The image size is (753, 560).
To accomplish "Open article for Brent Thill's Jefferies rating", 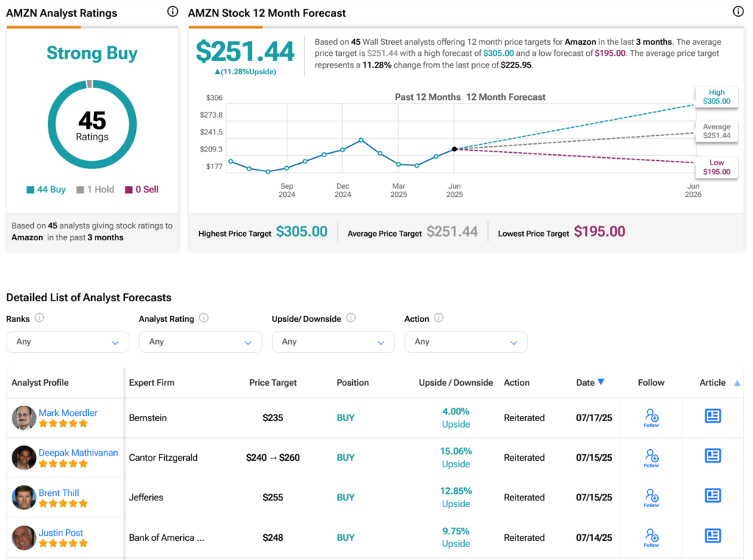I will point(713,495).
